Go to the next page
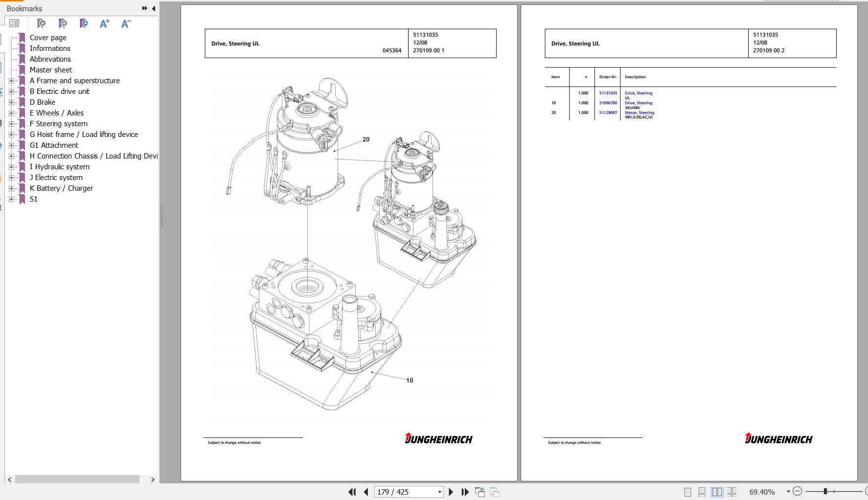The width and height of the screenshot is (868, 500). coord(451,492)
